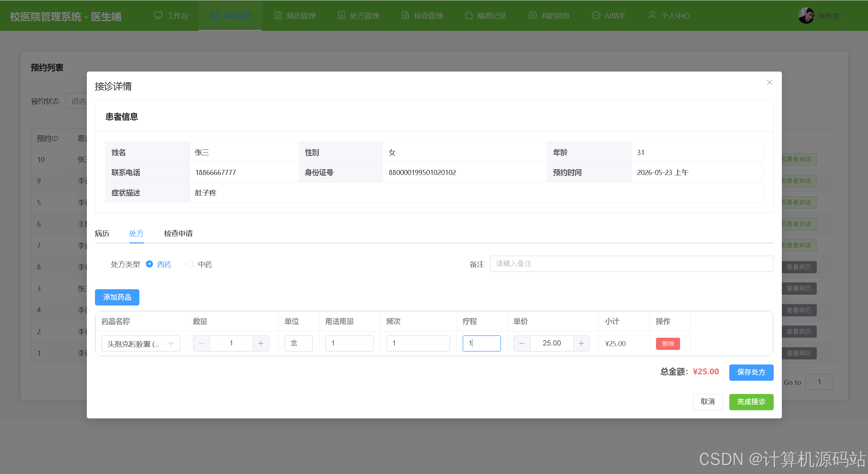Click the appointment time 2026-05-23 上午
Image resolution: width=868 pixels, height=474 pixels.
[x=663, y=173]
